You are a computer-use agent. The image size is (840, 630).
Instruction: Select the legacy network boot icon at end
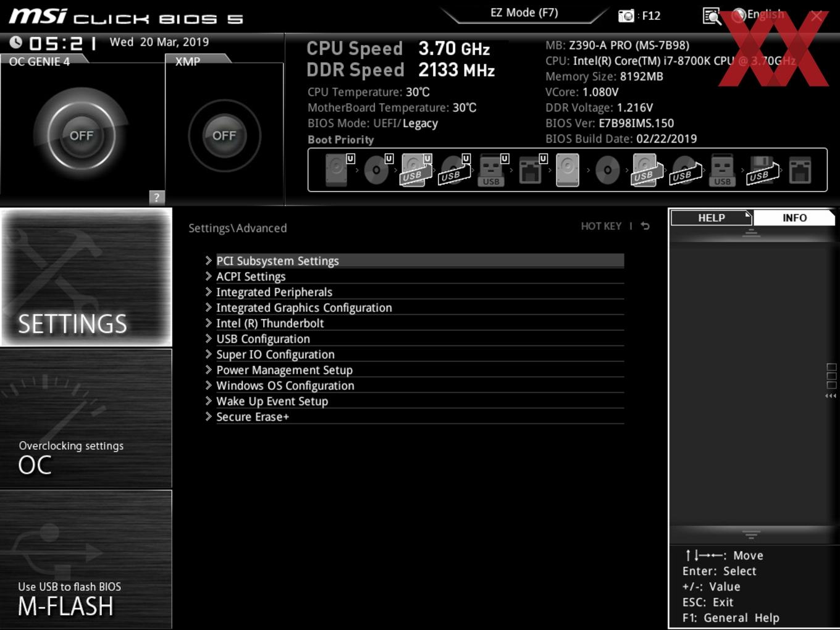click(x=800, y=170)
